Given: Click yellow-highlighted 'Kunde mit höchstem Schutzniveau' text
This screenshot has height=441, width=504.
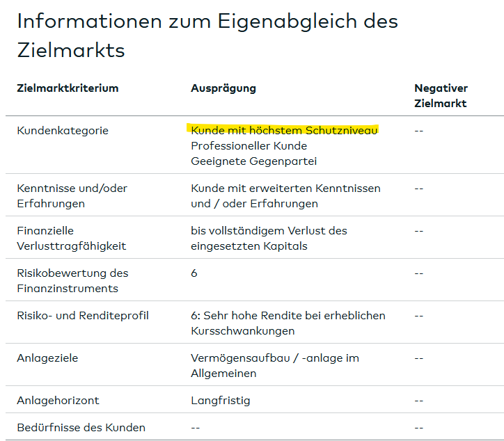Looking at the screenshot, I should coord(284,130).
